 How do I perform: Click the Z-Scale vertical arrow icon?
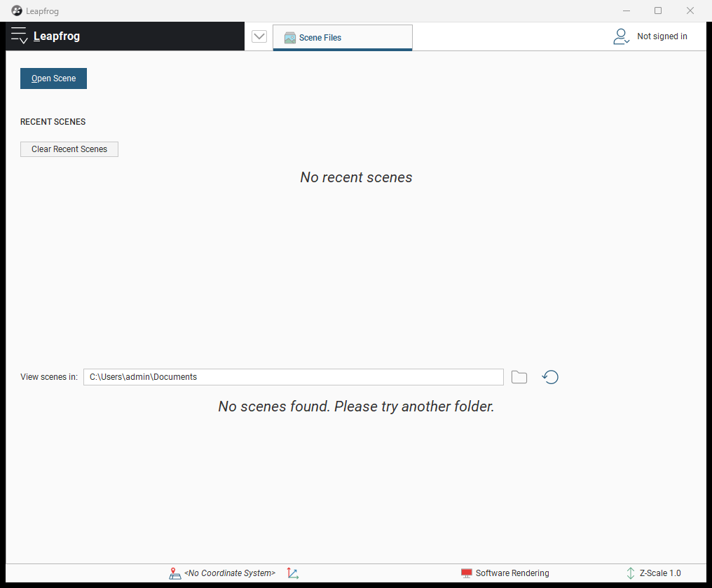point(631,573)
